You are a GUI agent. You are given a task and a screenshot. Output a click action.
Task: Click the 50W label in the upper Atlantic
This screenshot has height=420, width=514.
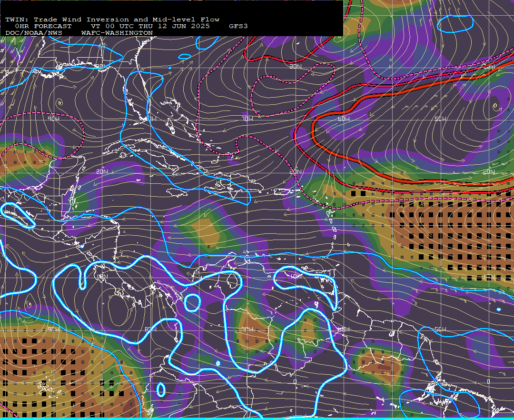point(440,119)
